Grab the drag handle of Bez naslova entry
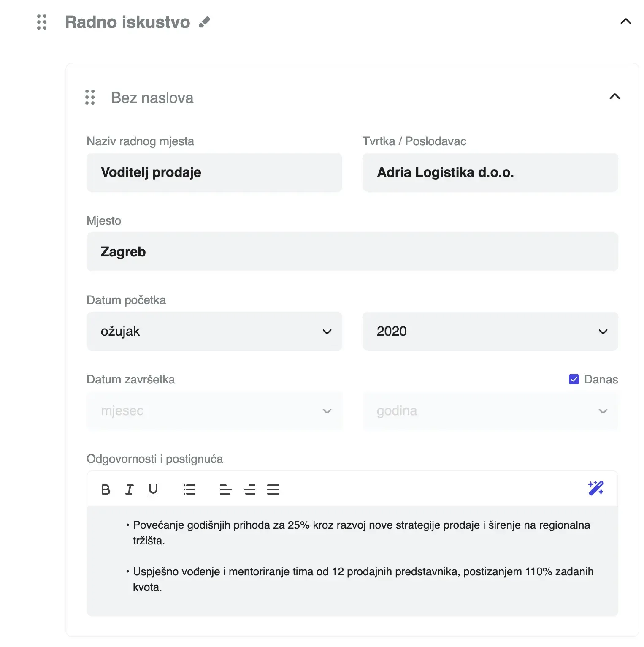 89,98
